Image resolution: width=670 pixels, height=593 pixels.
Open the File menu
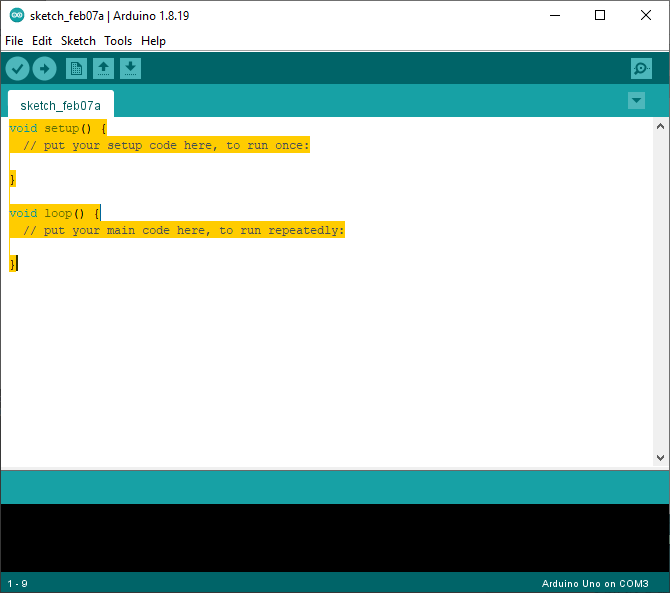click(x=14, y=41)
